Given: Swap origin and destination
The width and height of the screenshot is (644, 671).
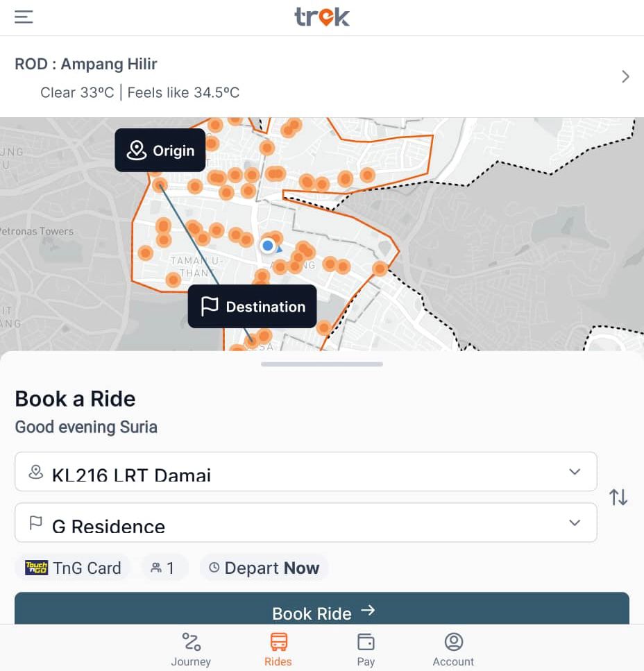Looking at the screenshot, I should pyautogui.click(x=618, y=498).
